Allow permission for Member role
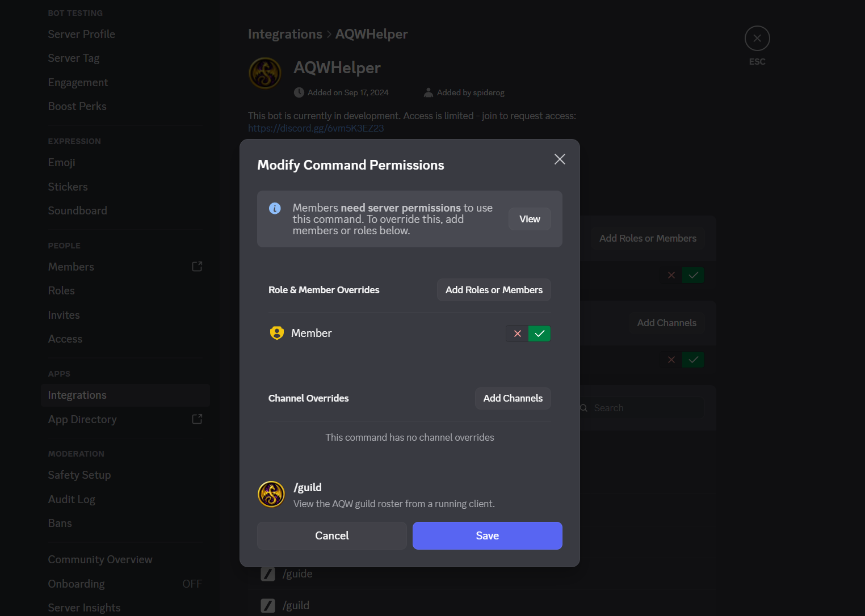The height and width of the screenshot is (616, 865). click(x=539, y=334)
